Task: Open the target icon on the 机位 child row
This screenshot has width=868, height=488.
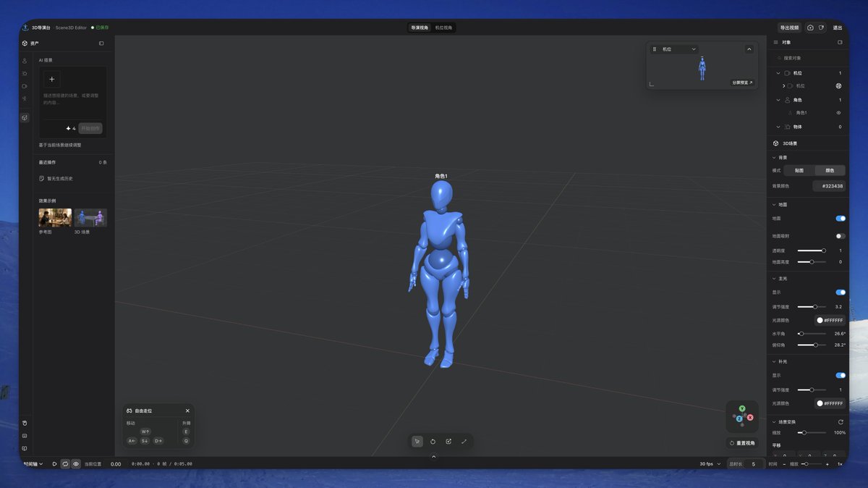Action: [x=838, y=86]
